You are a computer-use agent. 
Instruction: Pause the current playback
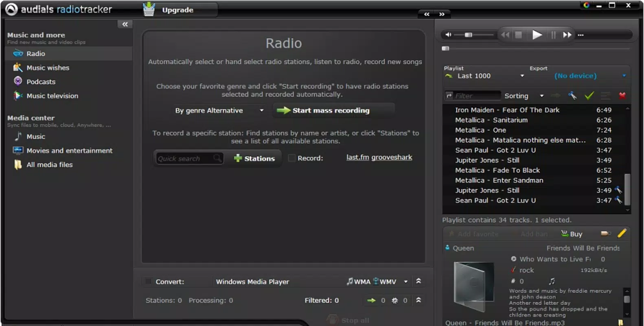pyautogui.click(x=553, y=35)
